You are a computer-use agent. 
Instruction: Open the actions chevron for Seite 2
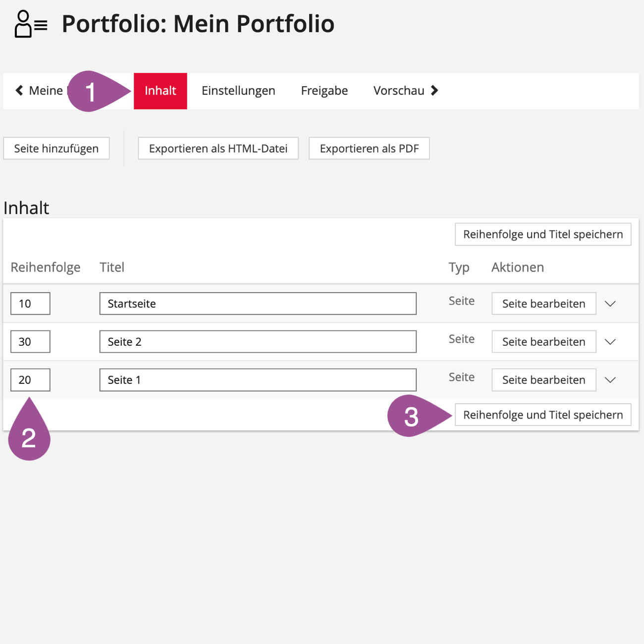pyautogui.click(x=610, y=342)
